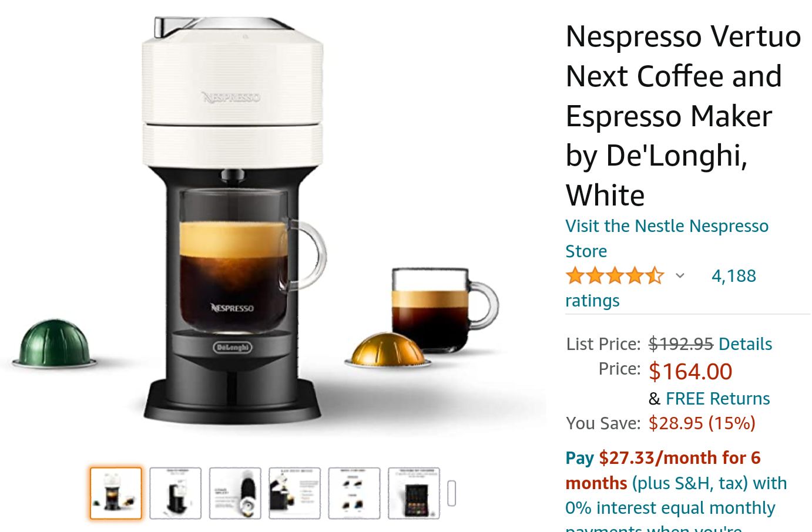Select fifth thumbnail showing four cup sizes

(x=354, y=493)
